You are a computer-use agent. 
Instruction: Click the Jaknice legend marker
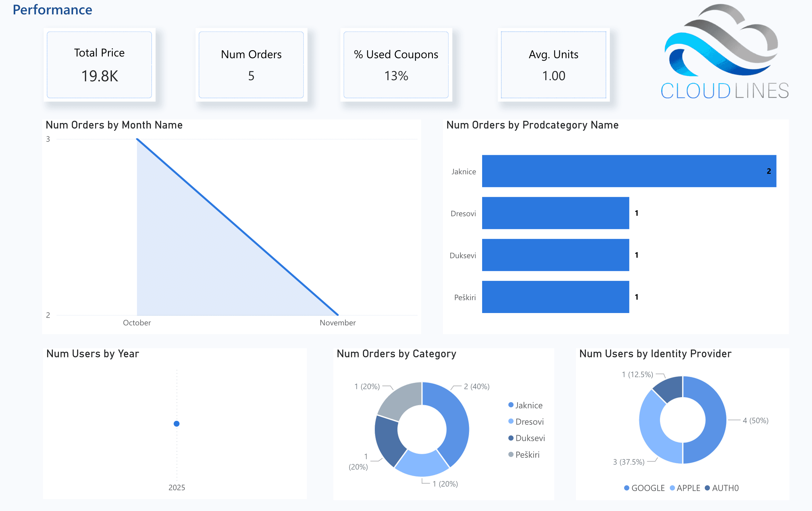511,405
